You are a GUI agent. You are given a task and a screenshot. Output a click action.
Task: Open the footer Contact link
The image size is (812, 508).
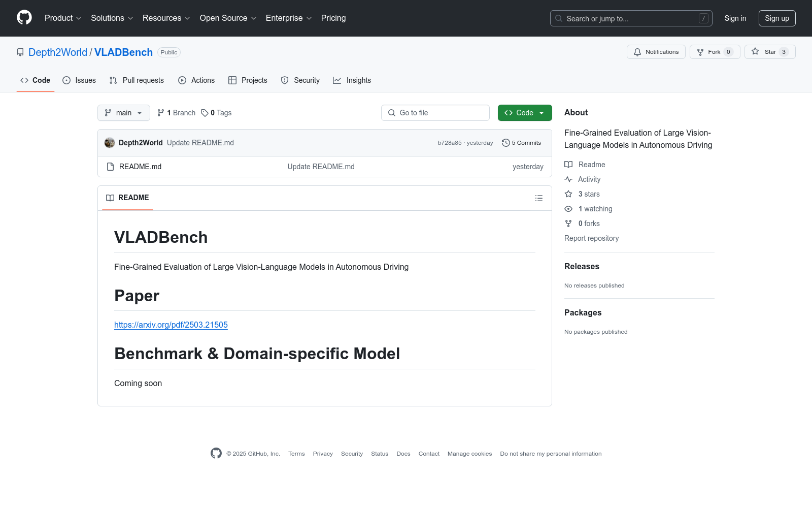[x=429, y=454]
